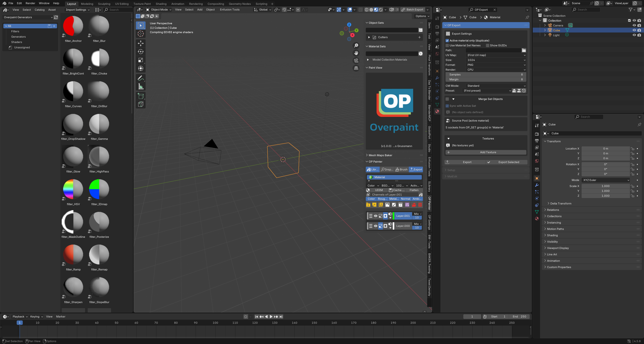Select the Move tool in viewport toolbar
Image resolution: width=644 pixels, height=344 pixels.
point(141,43)
